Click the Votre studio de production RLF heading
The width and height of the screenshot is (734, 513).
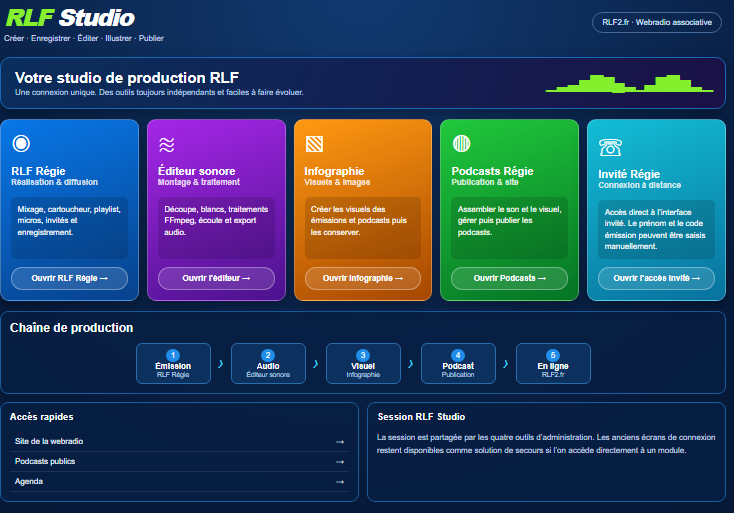127,77
